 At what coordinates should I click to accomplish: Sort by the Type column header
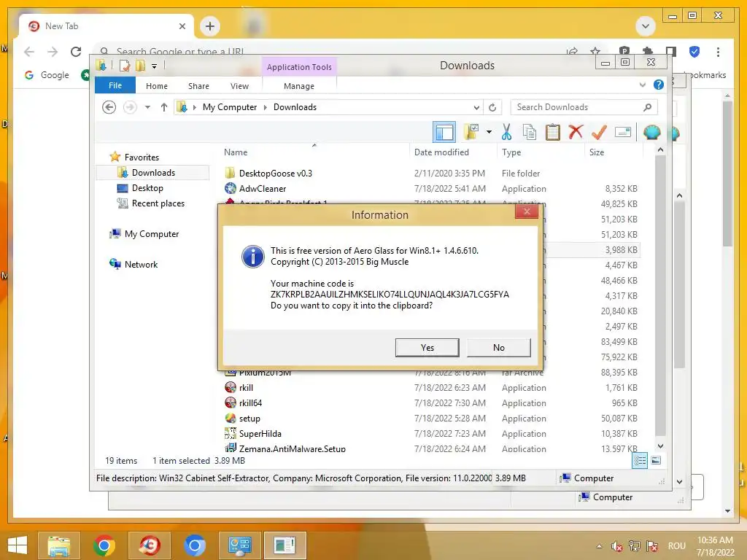click(x=541, y=152)
